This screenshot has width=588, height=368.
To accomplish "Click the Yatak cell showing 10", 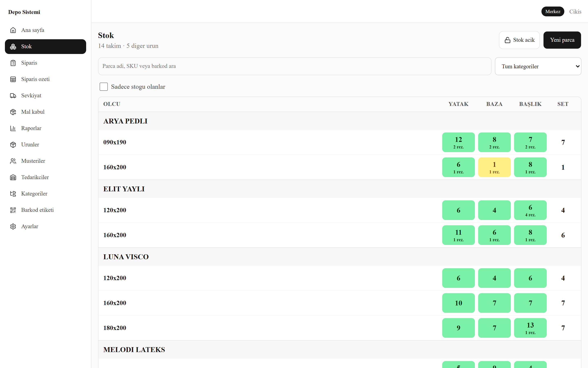I will tap(458, 303).
